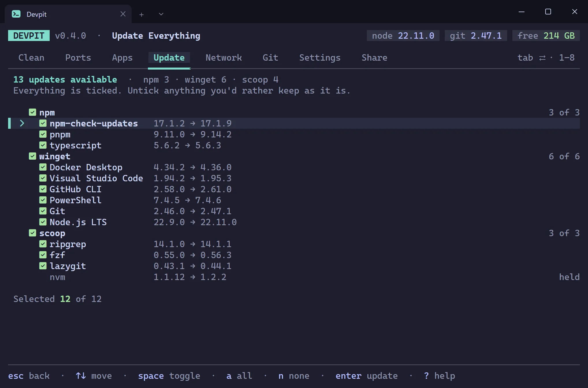Click the free 214 GB badge
Image resolution: width=588 pixels, height=388 pixels.
click(546, 36)
